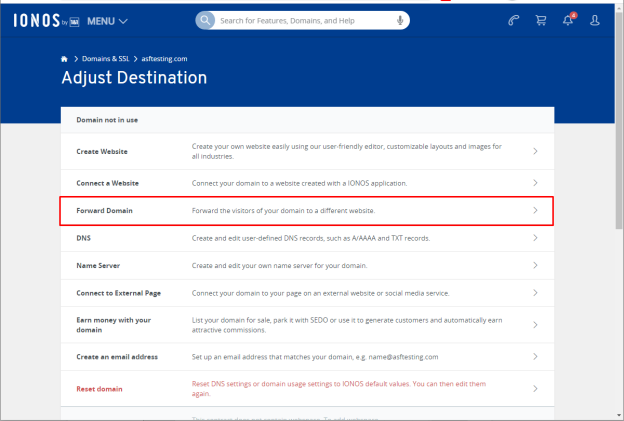Select the asftesting.com breadcrumb
Viewport: 624px width, 421px height.
pyautogui.click(x=164, y=59)
